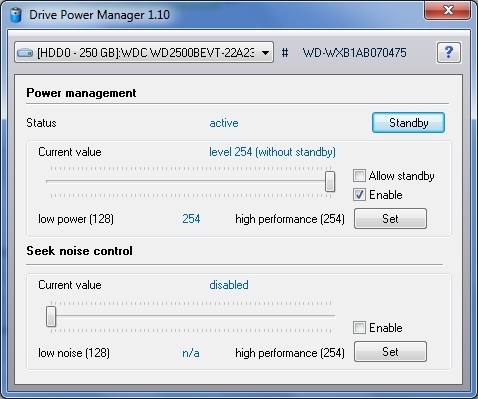Click the 'Status' label

coord(41,123)
